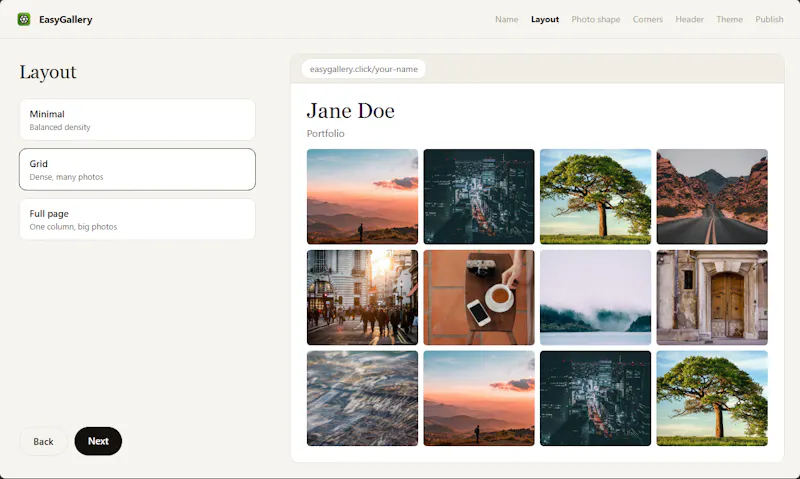Click the Next button
The image size is (800, 479).
tap(98, 441)
